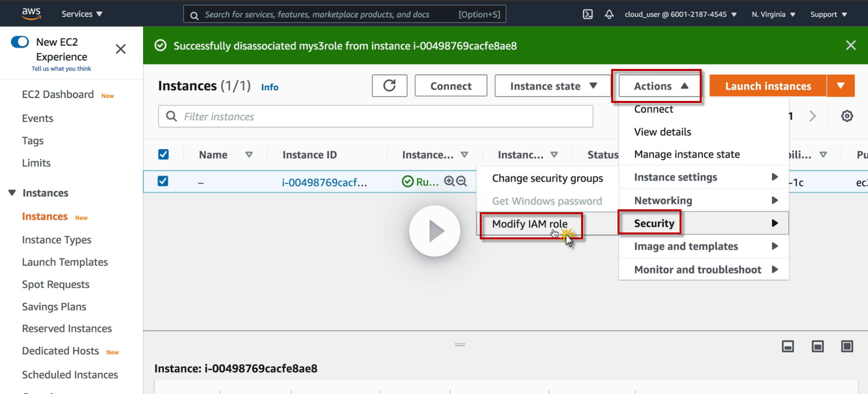Open the Instances sidebar link
Image resolution: width=868 pixels, height=394 pixels.
click(x=45, y=217)
